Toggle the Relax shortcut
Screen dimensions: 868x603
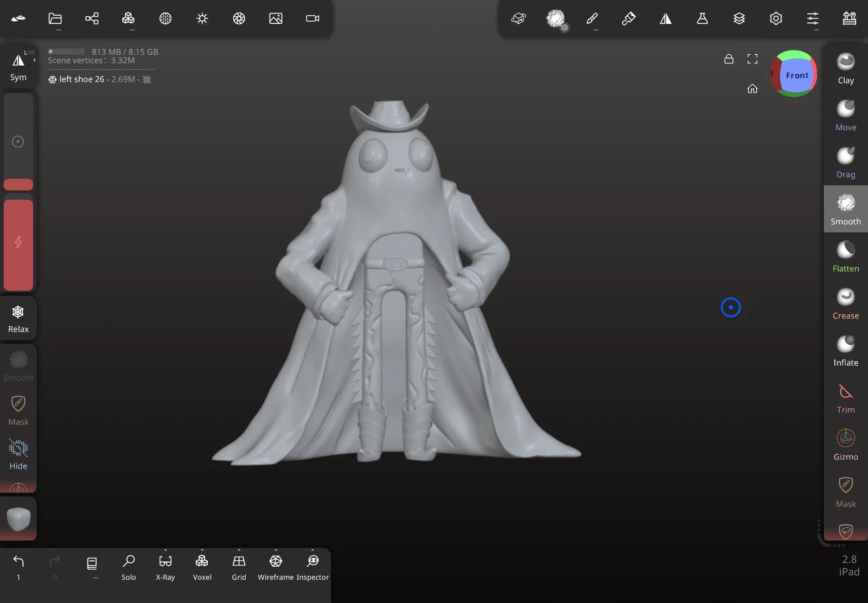pyautogui.click(x=18, y=319)
